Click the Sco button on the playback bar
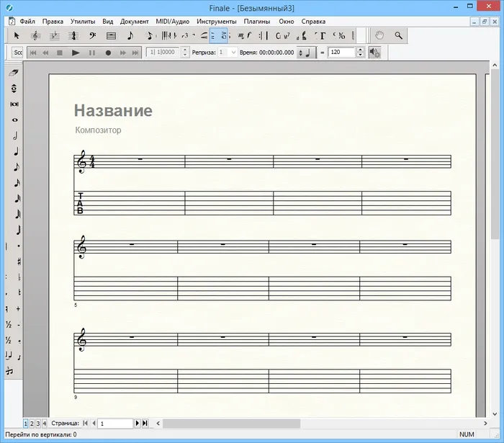504x443 pixels. tap(18, 53)
